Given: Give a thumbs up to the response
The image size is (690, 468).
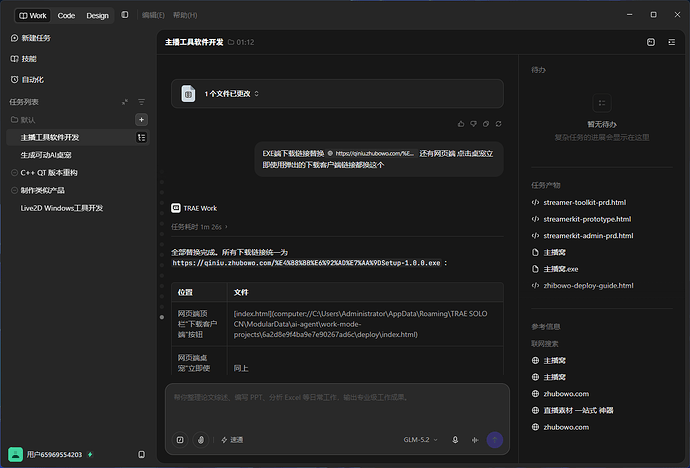Looking at the screenshot, I should [461, 124].
